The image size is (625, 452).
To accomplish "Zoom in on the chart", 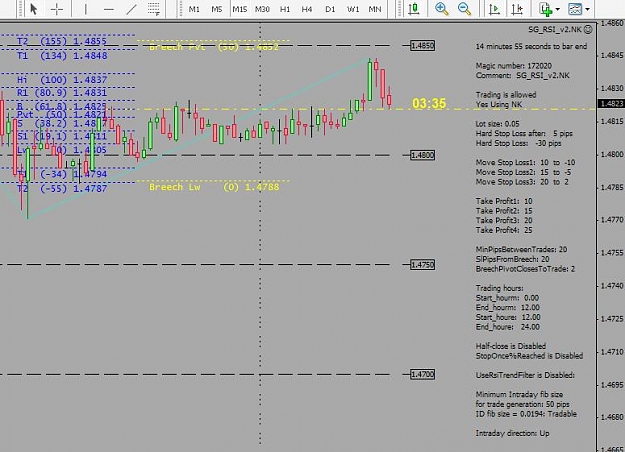I will 442,9.
